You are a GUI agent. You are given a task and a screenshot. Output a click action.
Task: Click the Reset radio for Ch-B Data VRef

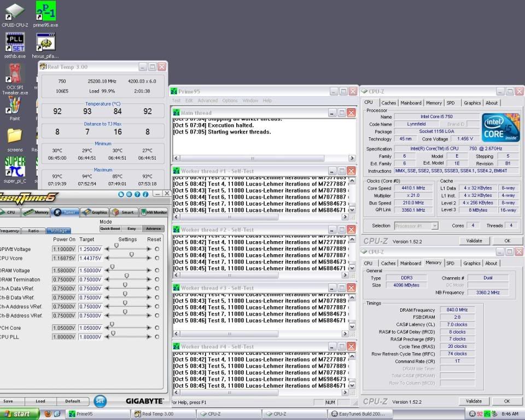click(x=157, y=297)
